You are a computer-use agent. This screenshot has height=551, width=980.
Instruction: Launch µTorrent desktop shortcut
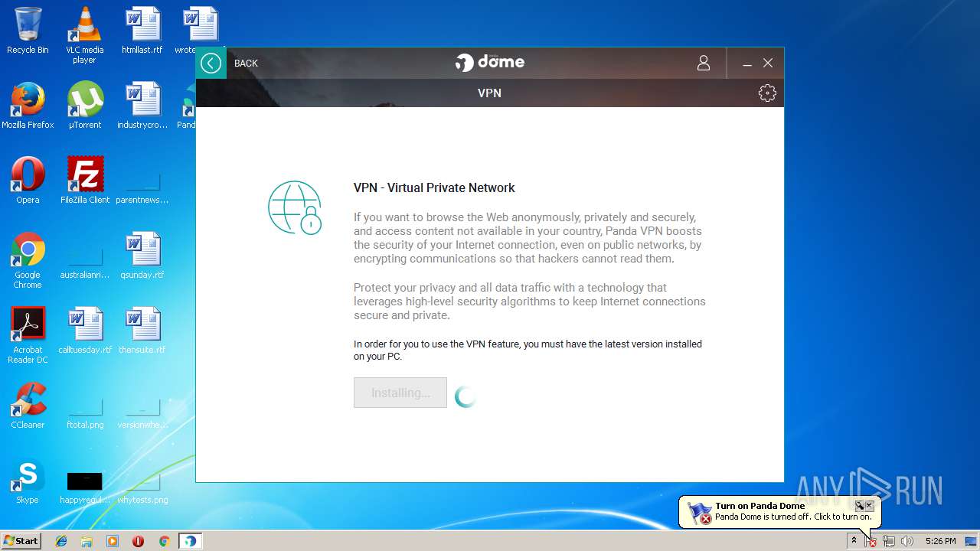coord(84,106)
